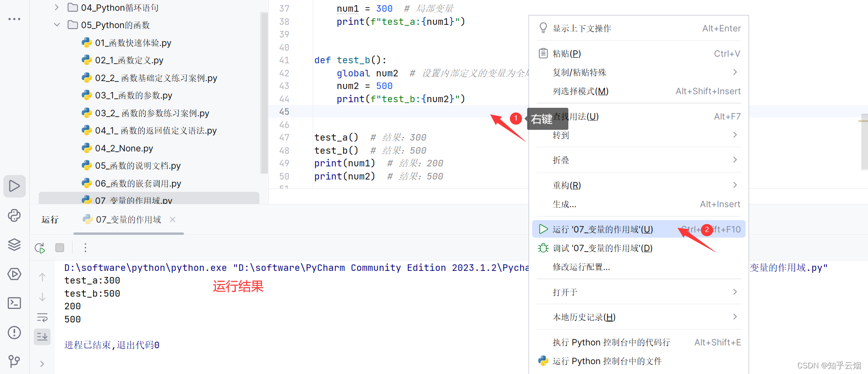Choose 列选择模式(M) menu item
The height and width of the screenshot is (374, 868).
(639, 91)
